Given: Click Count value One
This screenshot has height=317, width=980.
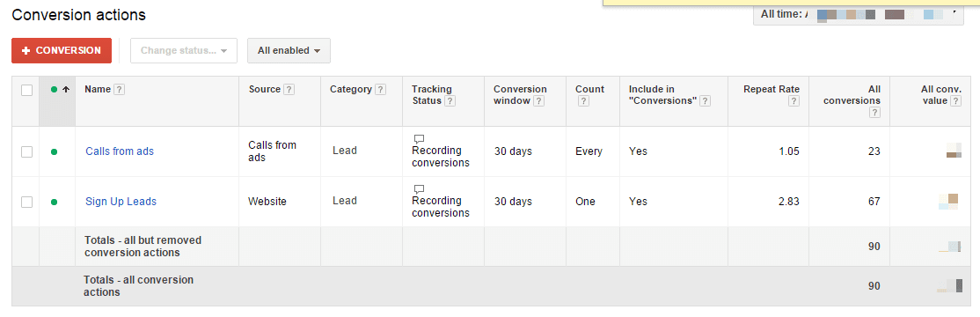Looking at the screenshot, I should tap(586, 202).
